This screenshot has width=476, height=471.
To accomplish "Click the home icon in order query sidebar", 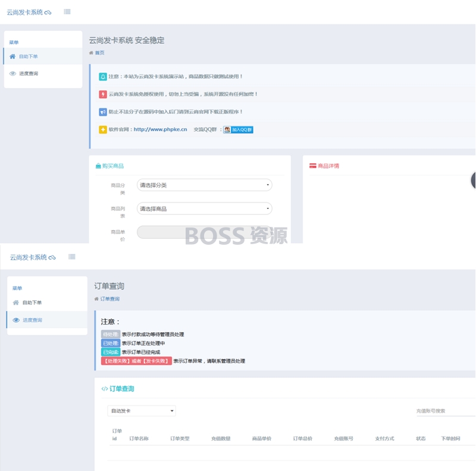I will tap(16, 302).
